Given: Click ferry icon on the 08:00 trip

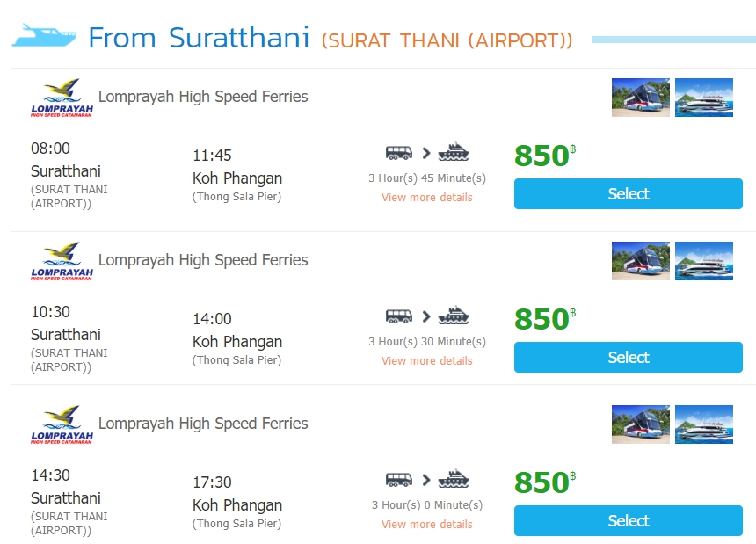Looking at the screenshot, I should [x=454, y=152].
